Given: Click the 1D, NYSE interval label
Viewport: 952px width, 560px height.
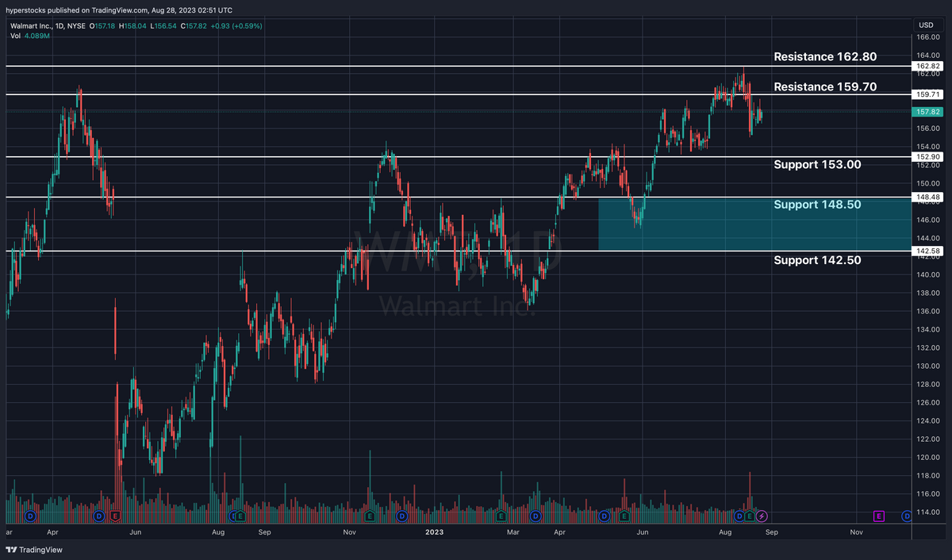Looking at the screenshot, I should point(71,26).
